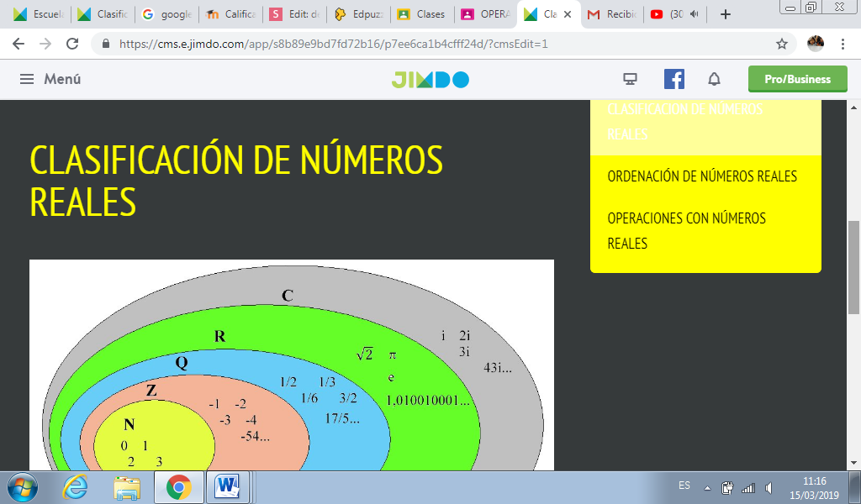
Task: Switch to the OPERA tab
Action: click(486, 14)
